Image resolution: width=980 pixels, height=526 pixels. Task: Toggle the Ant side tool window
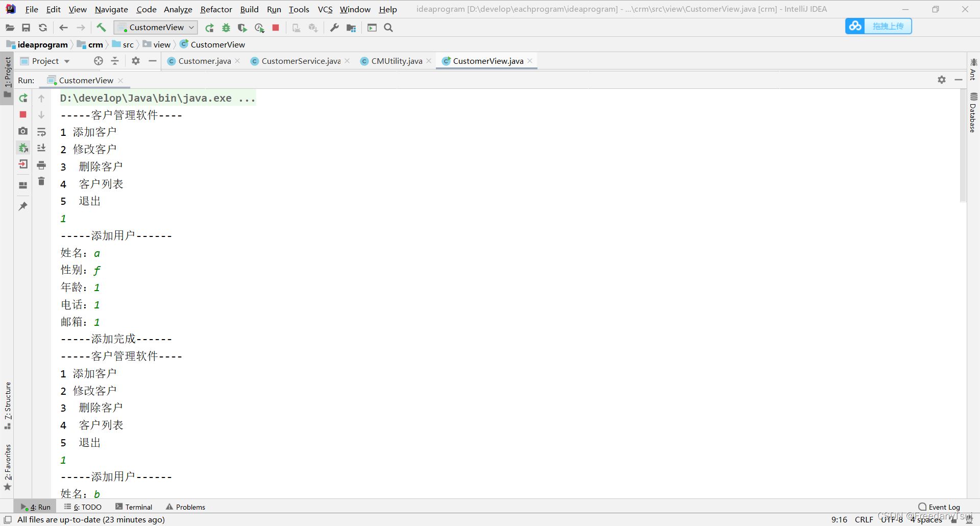coord(973,69)
